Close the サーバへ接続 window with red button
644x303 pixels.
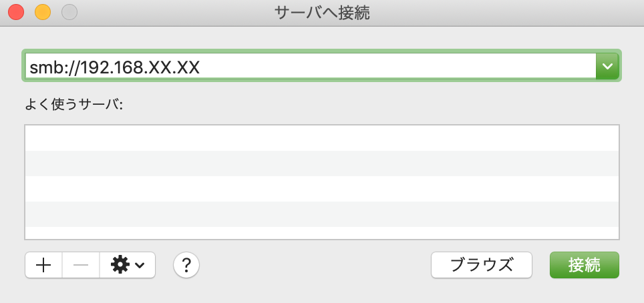pos(16,12)
